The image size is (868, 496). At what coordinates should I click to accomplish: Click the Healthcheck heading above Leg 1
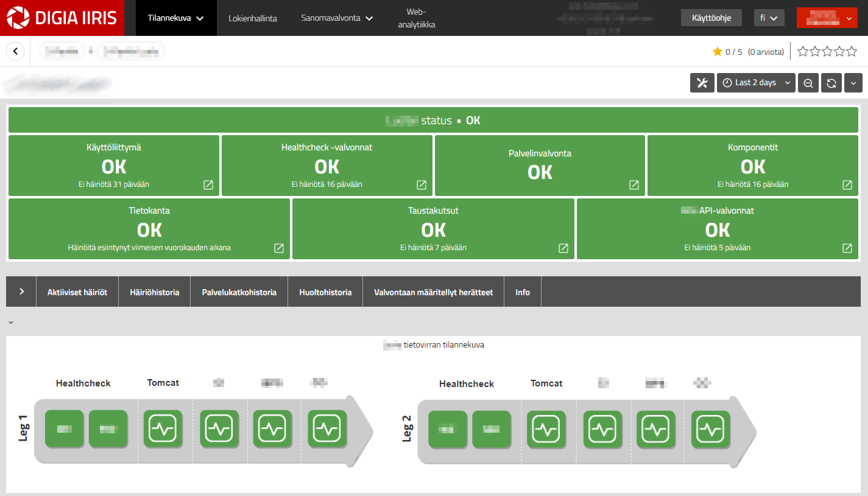point(83,383)
